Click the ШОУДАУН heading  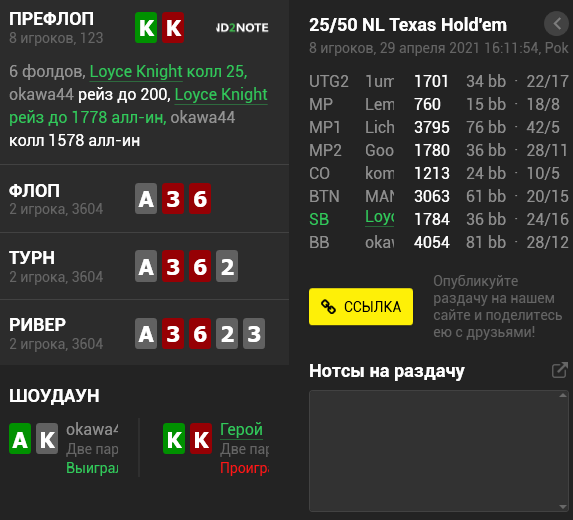54,396
